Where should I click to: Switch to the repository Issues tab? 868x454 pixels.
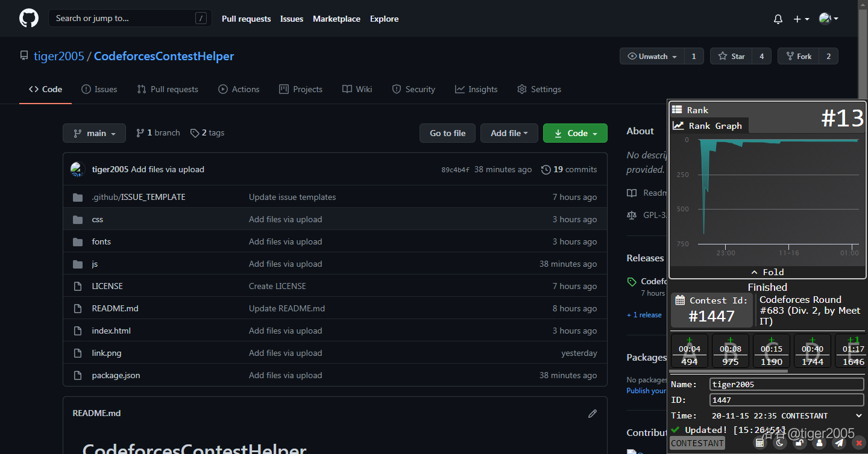coord(99,89)
